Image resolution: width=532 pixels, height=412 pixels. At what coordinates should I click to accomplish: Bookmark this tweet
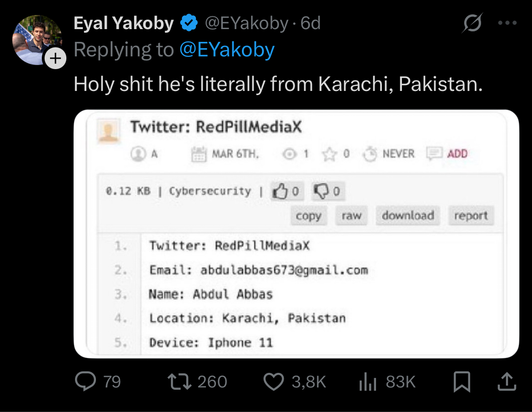[462, 382]
